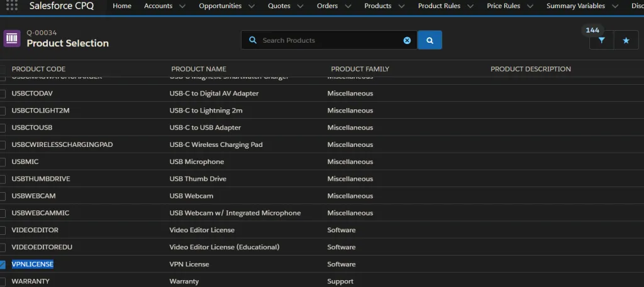The width and height of the screenshot is (644, 287).
Task: Open the Quotes tab
Action: pyautogui.click(x=279, y=6)
